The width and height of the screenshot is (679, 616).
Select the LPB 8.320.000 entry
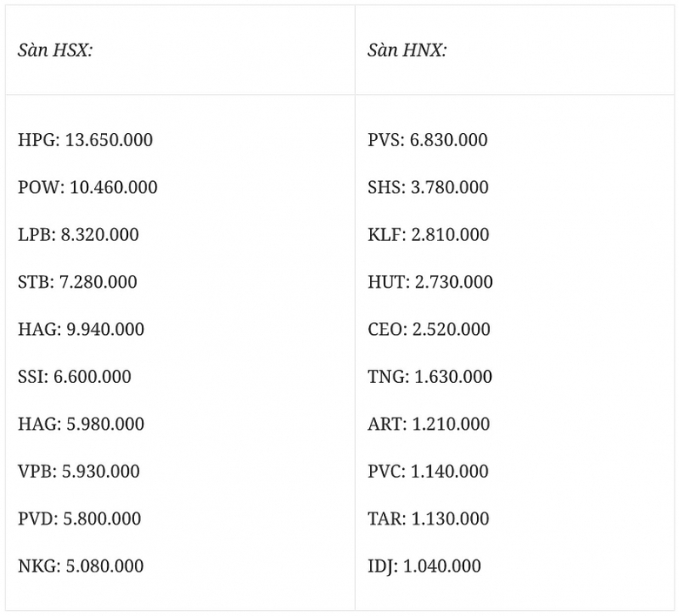click(78, 235)
